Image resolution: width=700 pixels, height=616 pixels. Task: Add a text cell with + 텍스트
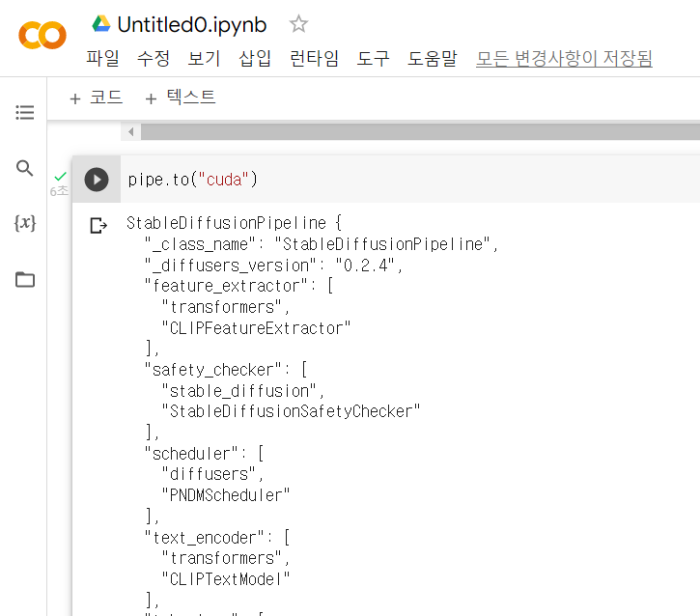click(181, 98)
